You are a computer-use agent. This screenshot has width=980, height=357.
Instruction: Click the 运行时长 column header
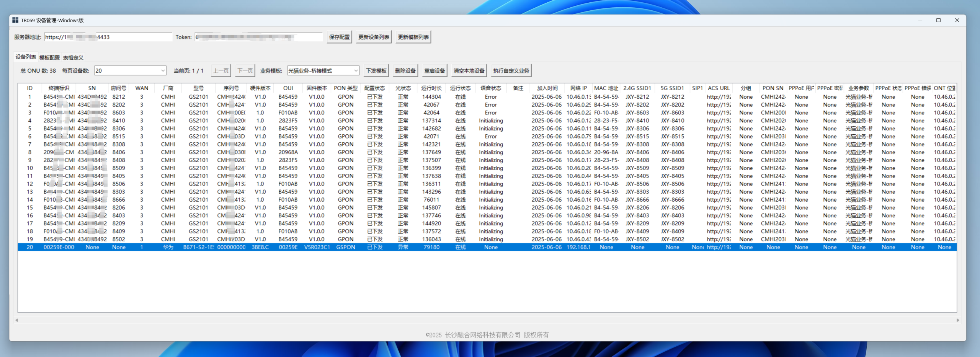(x=431, y=88)
